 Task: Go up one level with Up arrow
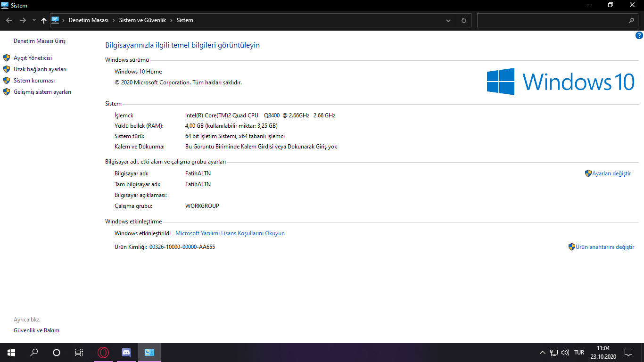(x=44, y=20)
